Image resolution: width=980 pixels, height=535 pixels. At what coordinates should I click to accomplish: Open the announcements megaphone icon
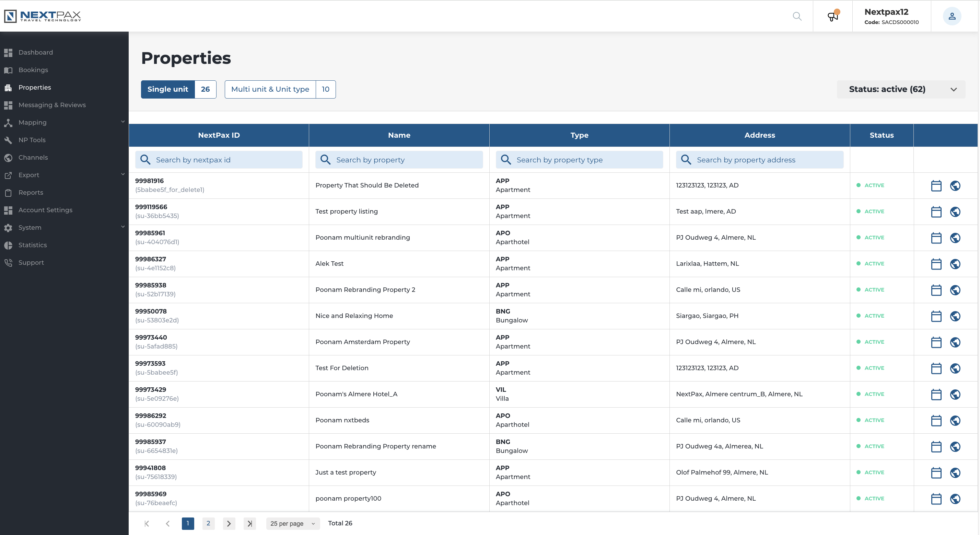coord(833,16)
